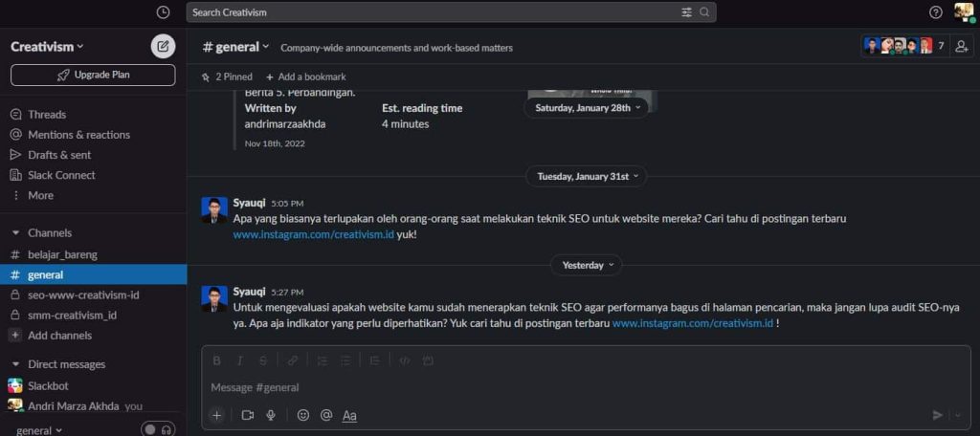Toggle the huddle switch
The height and width of the screenshot is (436, 980).
click(x=149, y=429)
